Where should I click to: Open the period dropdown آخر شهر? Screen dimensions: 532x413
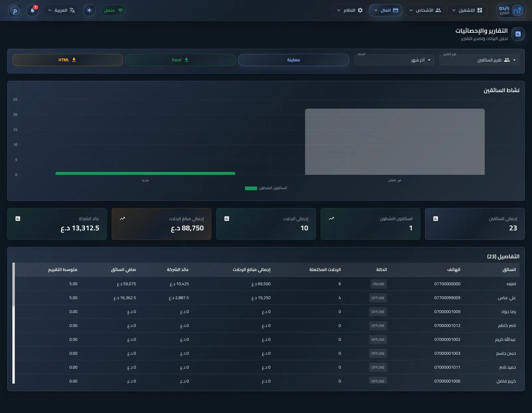[394, 60]
